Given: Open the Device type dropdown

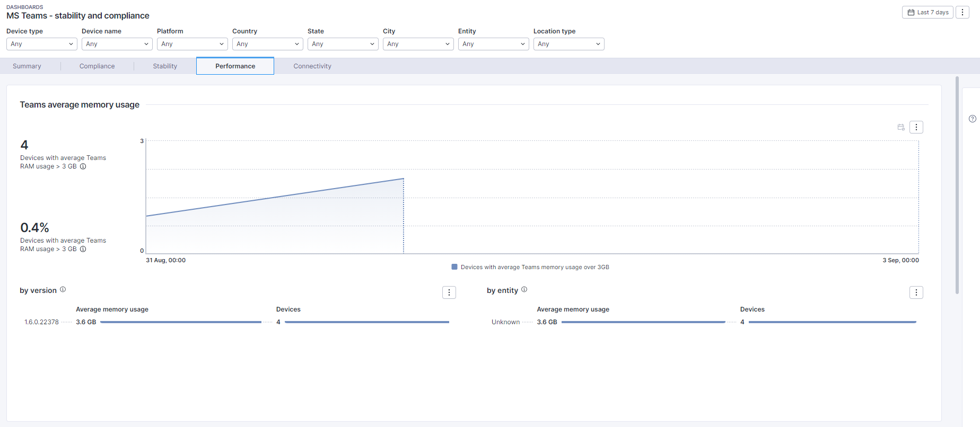Looking at the screenshot, I should 42,44.
